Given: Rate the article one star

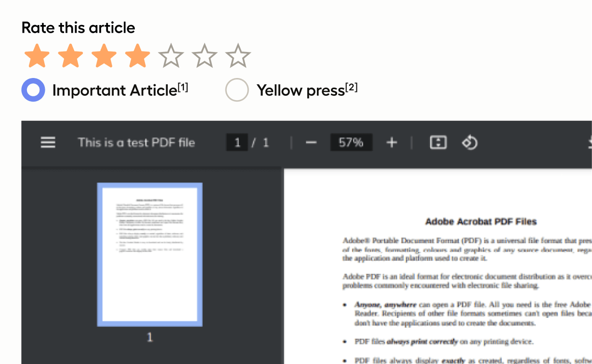Looking at the screenshot, I should (37, 56).
